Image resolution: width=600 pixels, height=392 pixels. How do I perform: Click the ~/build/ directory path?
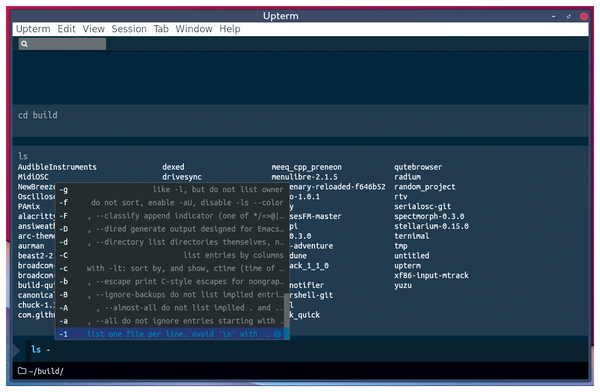tap(46, 371)
